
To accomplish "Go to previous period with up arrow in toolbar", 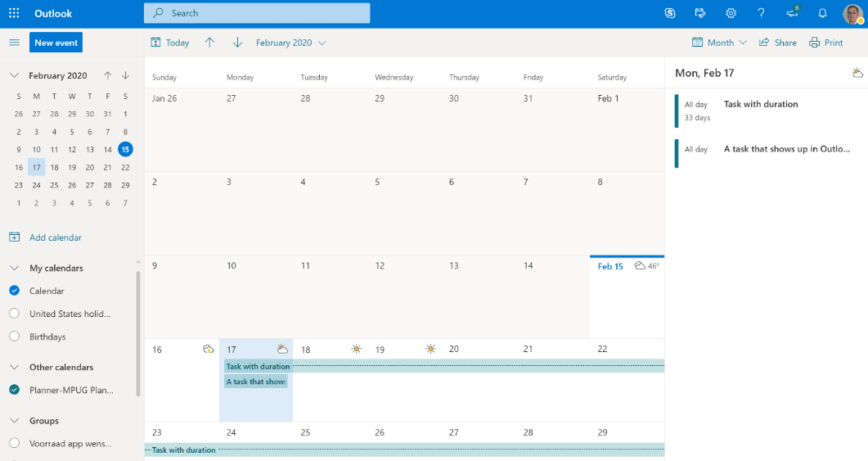I will [209, 43].
